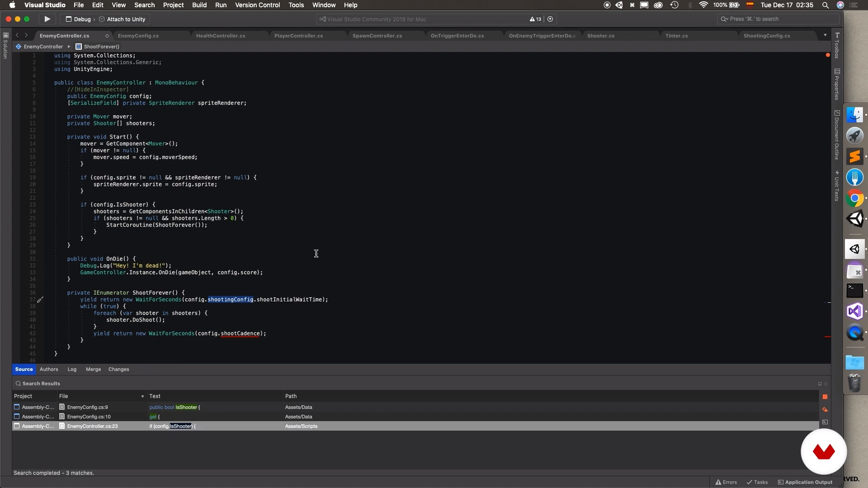
Task: Click the circular status icon beside warnings
Action: (550, 19)
